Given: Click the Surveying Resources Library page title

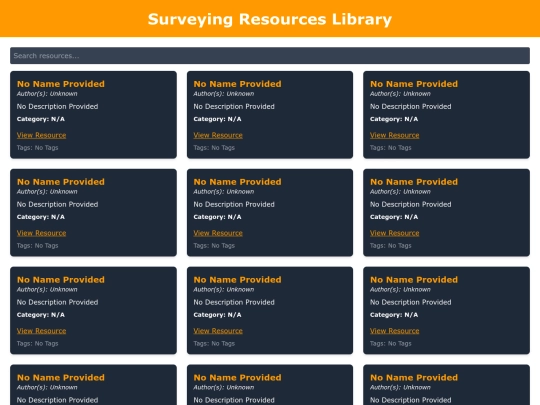Looking at the screenshot, I should point(270,19).
